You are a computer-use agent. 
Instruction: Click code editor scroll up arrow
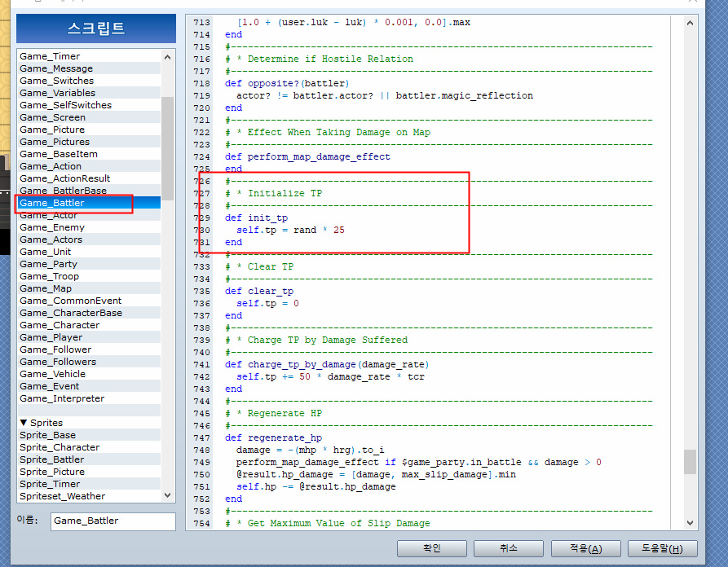[x=690, y=23]
